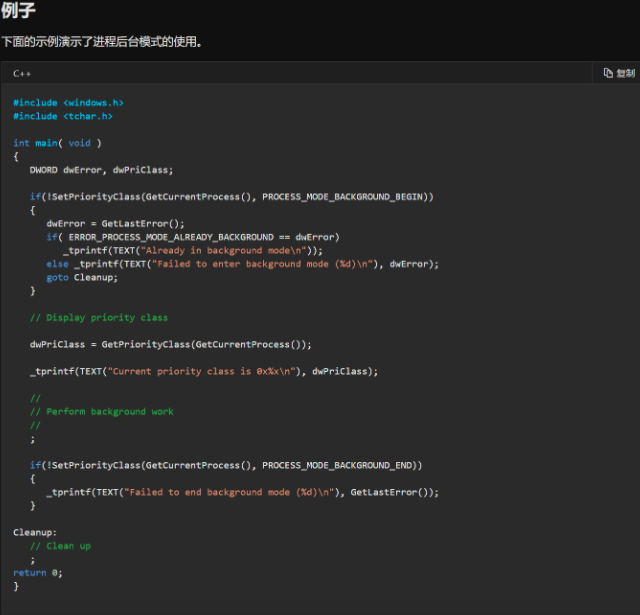
Task: Click the // Perform background work comment
Action: coord(102,411)
